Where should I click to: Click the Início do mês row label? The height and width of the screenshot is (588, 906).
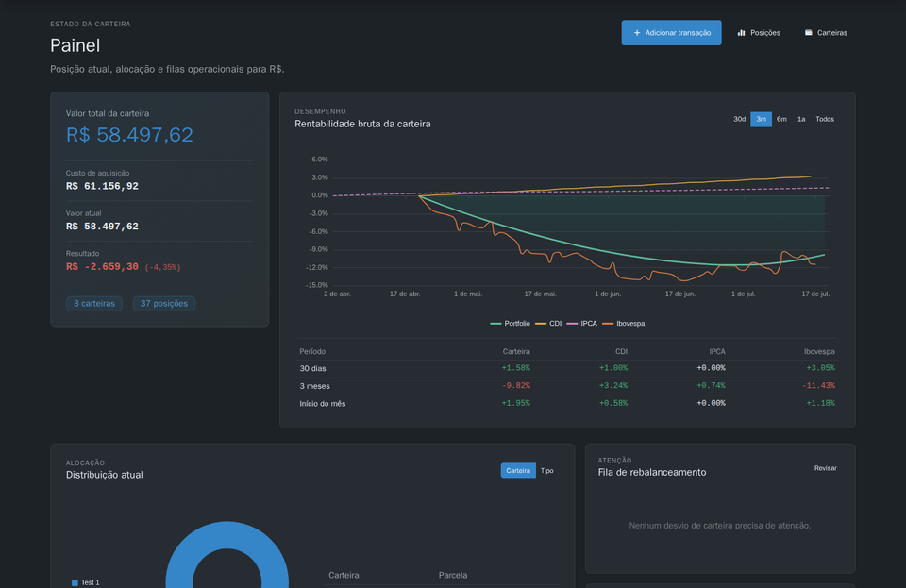(323, 404)
